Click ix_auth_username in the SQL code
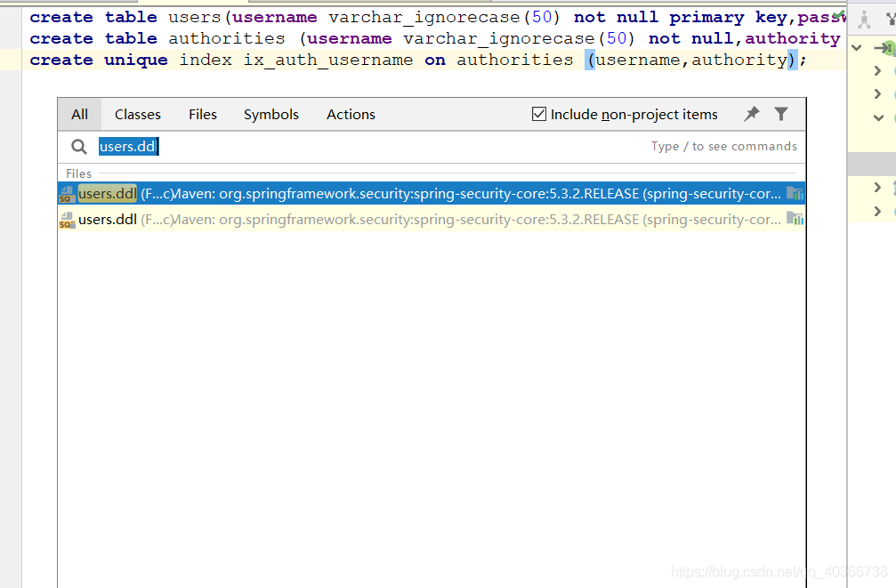Viewport: 896px width, 588px height. pyautogui.click(x=328, y=60)
